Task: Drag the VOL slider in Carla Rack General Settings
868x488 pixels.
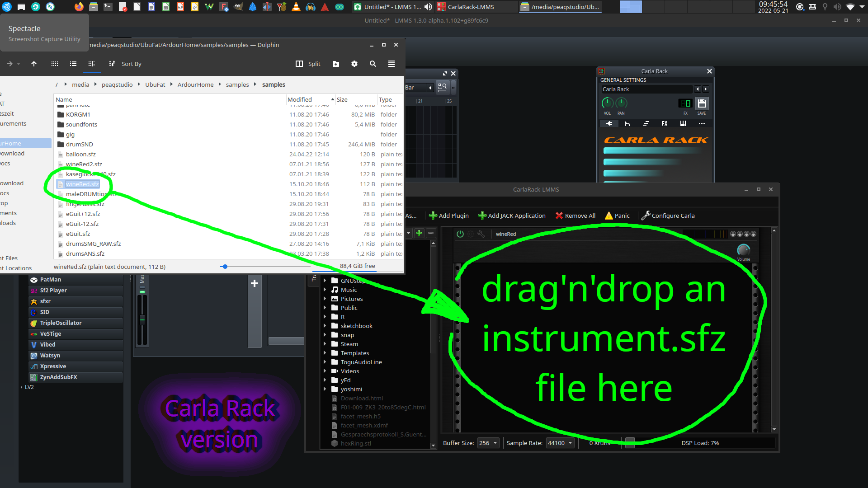Action: tap(608, 103)
